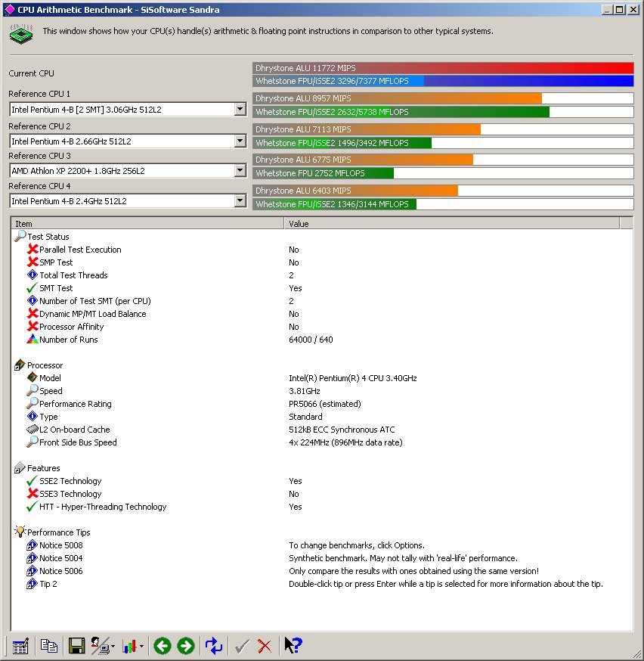The width and height of the screenshot is (644, 661).
Task: Click the blue Refresh arrows icon
Action: pos(214,646)
